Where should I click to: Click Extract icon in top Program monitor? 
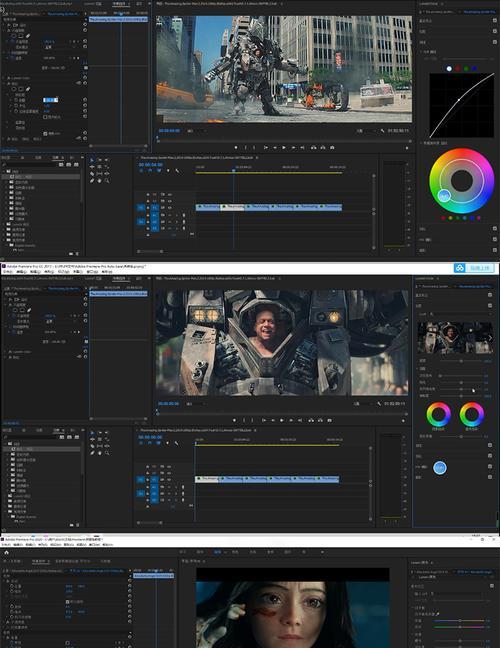(x=323, y=148)
